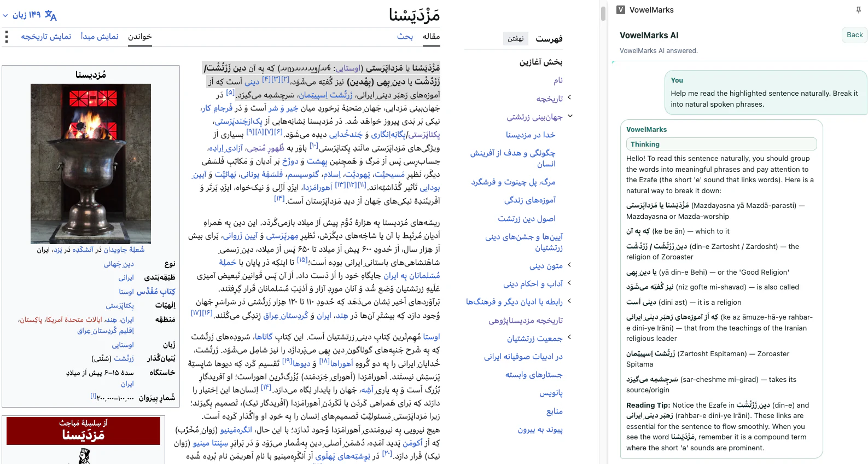The height and width of the screenshot is (464, 868).
Task: Jump to آیین‌ها و جشن‌های دینی زرتشتیان
Action: tap(524, 242)
